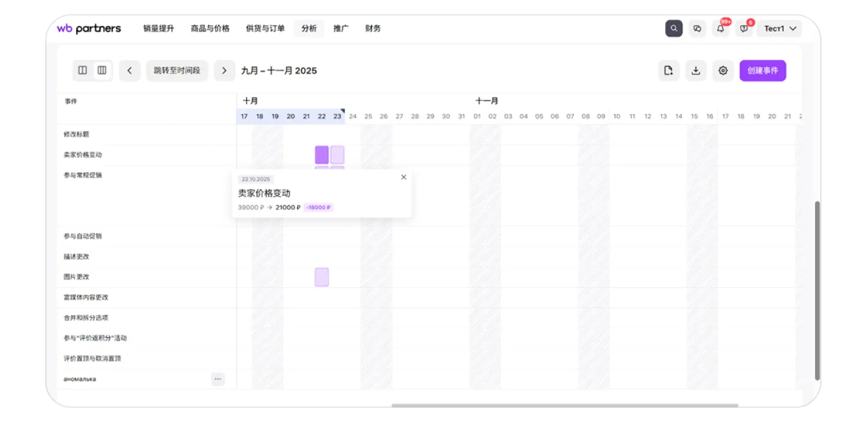The height and width of the screenshot is (422, 868).
Task: Click the download icon
Action: coord(696,71)
